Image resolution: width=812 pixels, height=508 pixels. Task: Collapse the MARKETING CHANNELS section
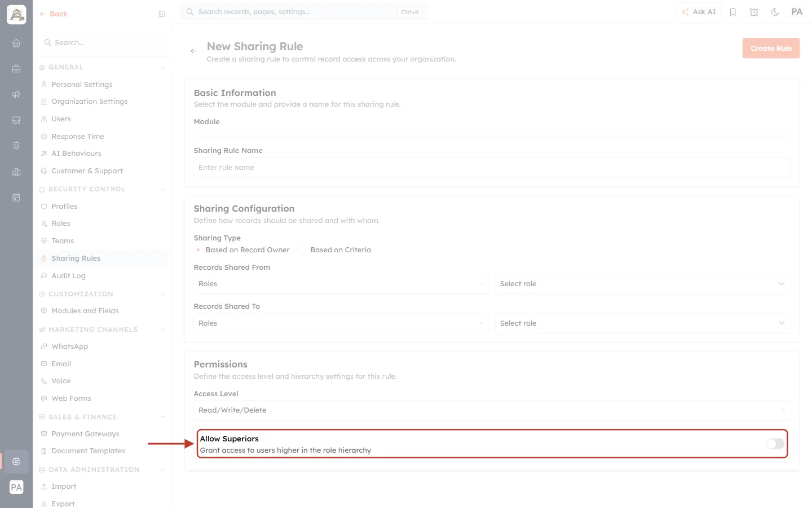point(162,330)
